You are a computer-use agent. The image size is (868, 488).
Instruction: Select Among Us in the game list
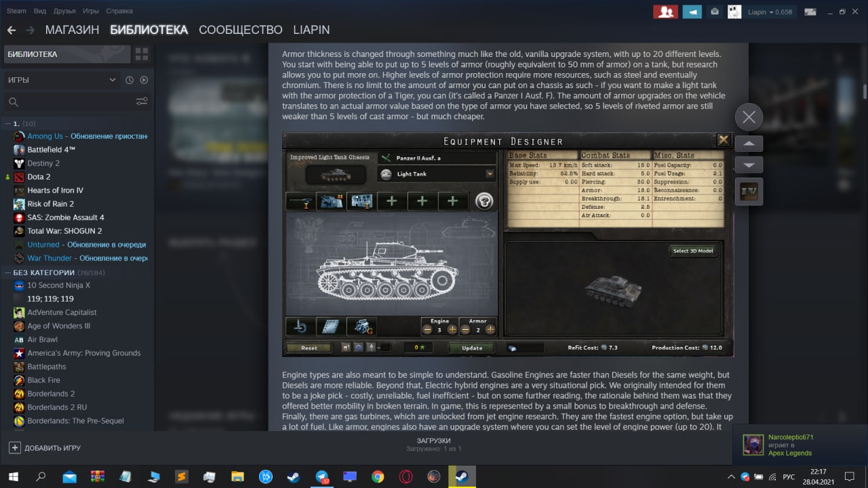80,136
